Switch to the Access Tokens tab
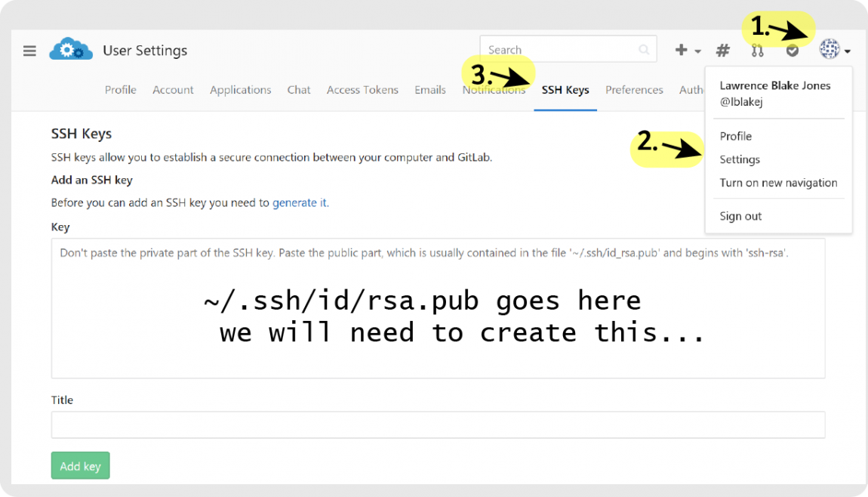 362,90
